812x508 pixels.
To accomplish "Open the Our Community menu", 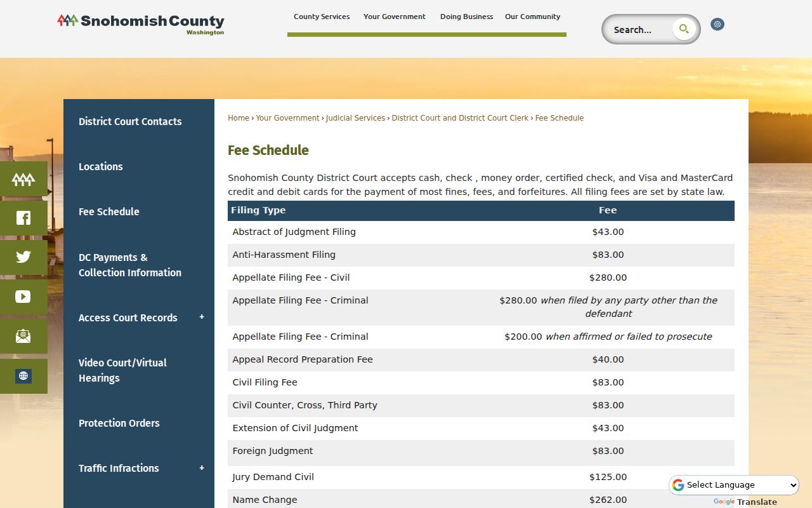I will [533, 17].
